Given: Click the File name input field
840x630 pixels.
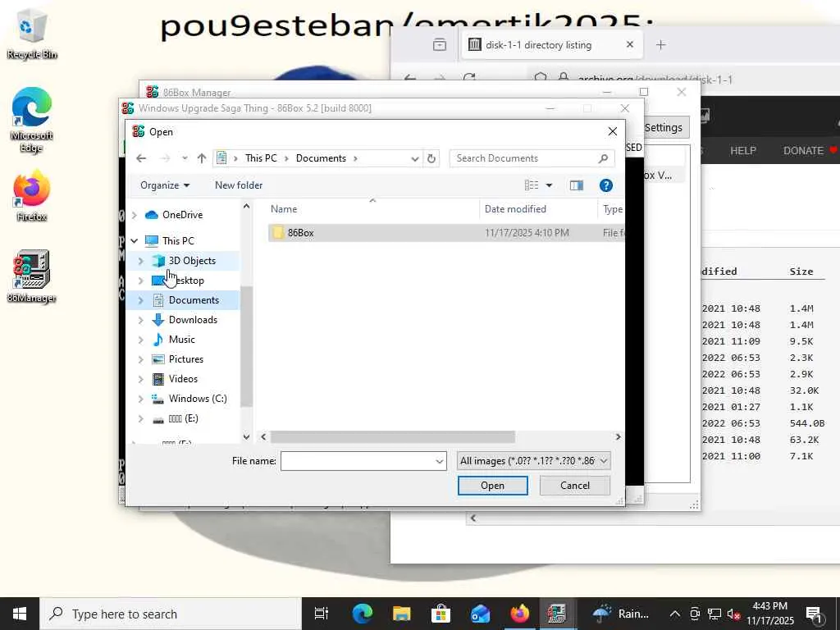Looking at the screenshot, I should 363,461.
